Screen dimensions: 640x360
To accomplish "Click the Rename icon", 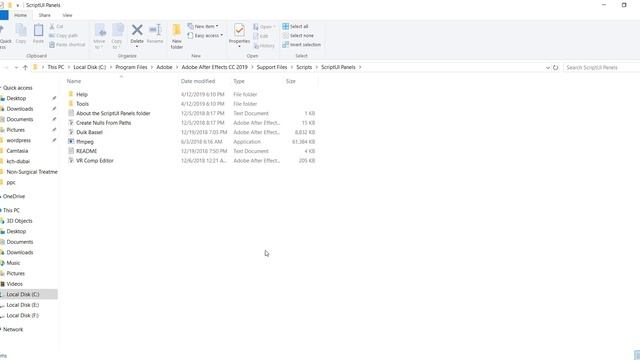I will (x=155, y=30).
